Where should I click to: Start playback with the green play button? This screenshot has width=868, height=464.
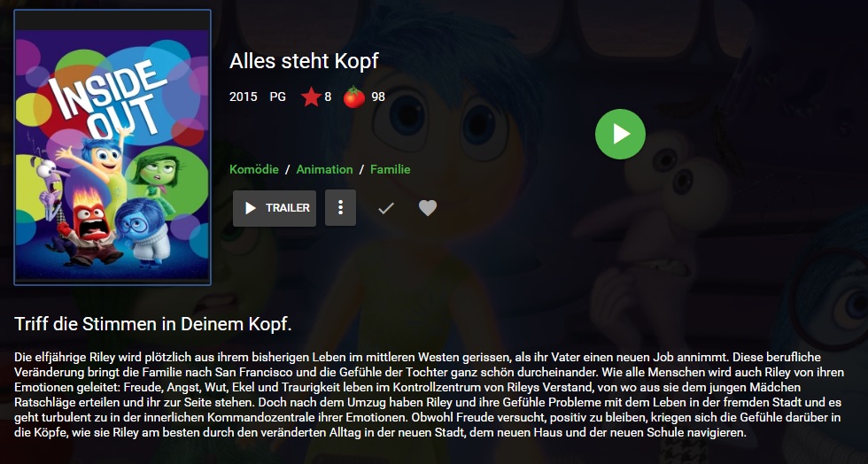point(620,134)
